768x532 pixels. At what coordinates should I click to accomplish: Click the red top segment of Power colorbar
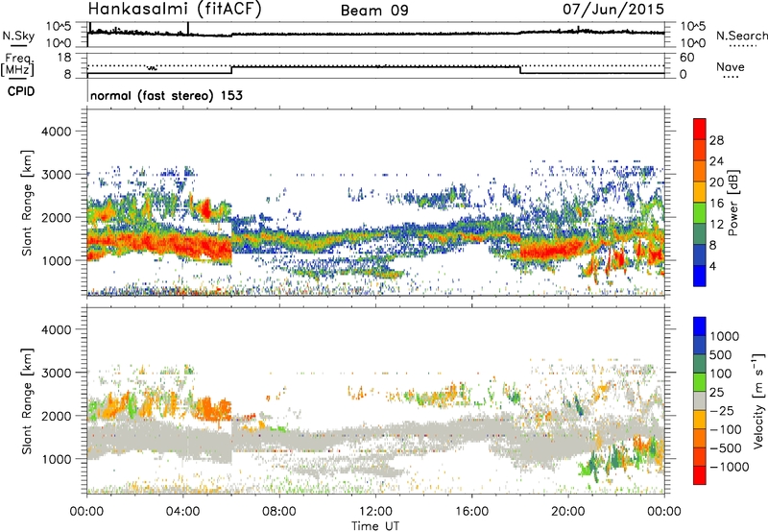700,129
